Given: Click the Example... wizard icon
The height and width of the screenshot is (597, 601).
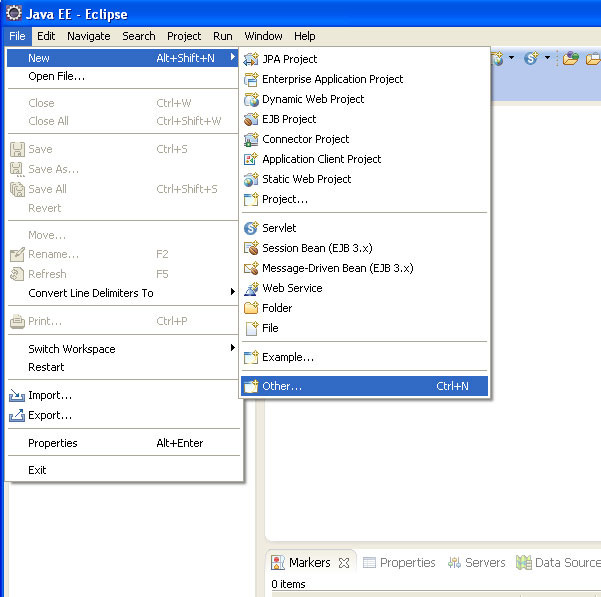Looking at the screenshot, I should 251,357.
